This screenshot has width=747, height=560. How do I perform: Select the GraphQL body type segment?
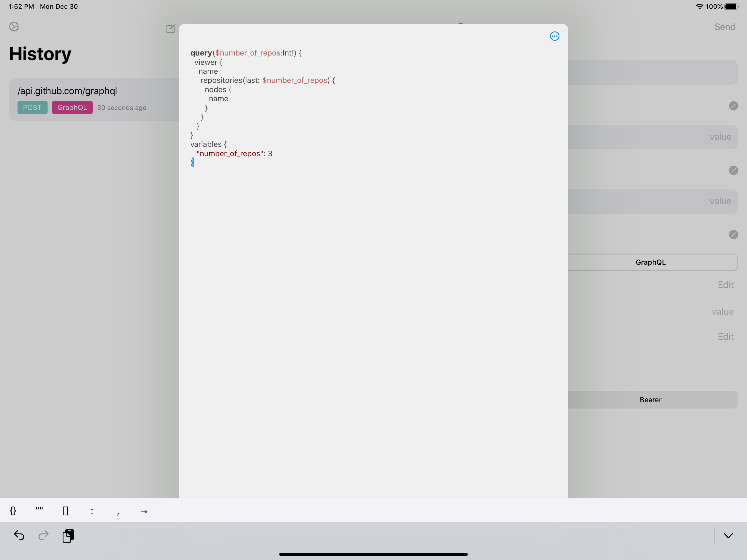tap(650, 262)
